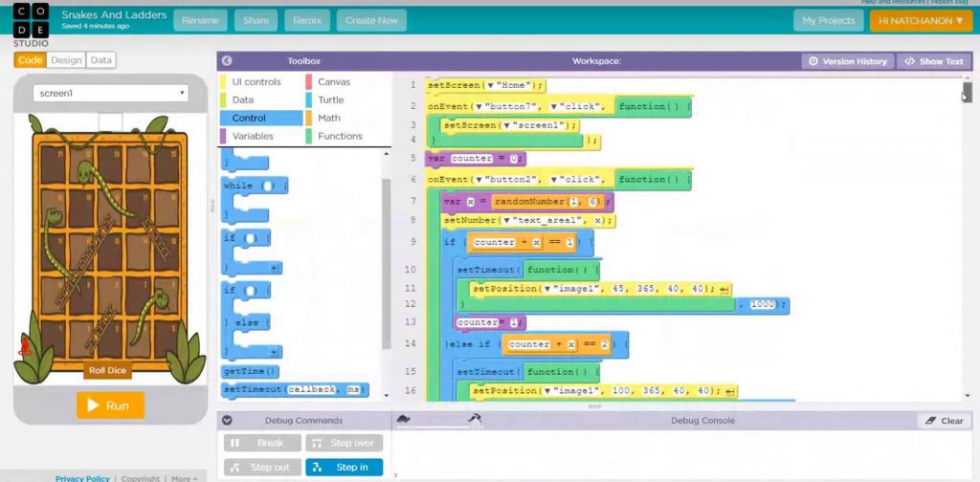Screen dimensions: 980x482
Task: Open the Copyright link
Action: [141, 478]
